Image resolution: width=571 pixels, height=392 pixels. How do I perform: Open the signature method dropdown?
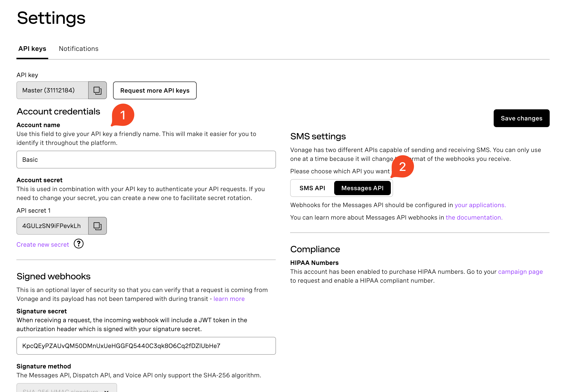[66, 388]
